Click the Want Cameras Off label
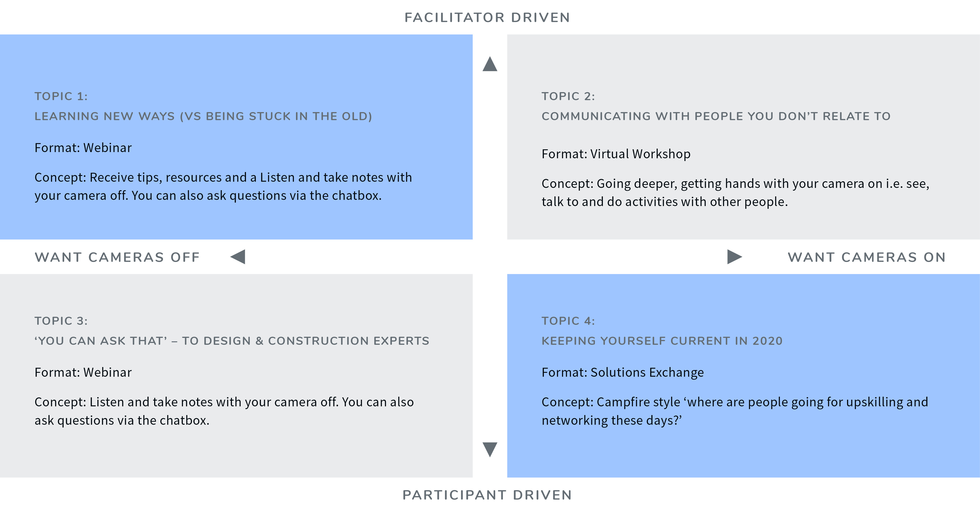The image size is (980, 512). click(117, 257)
